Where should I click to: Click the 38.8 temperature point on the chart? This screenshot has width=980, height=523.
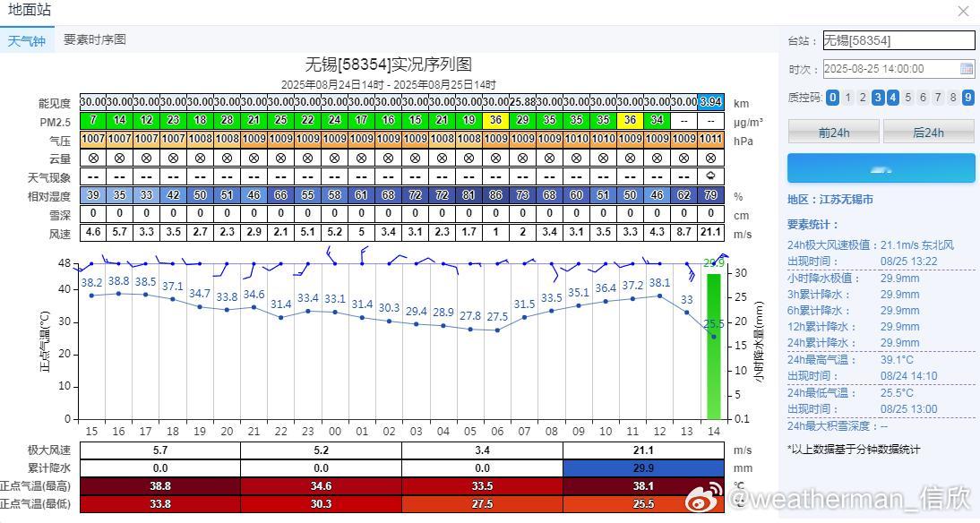click(119, 293)
